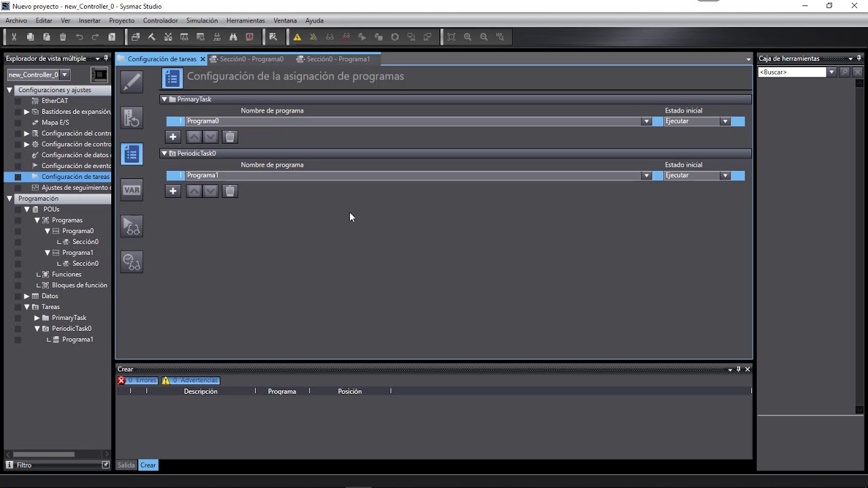Toggle the Advertencias filter in Crear panel

(x=191, y=381)
